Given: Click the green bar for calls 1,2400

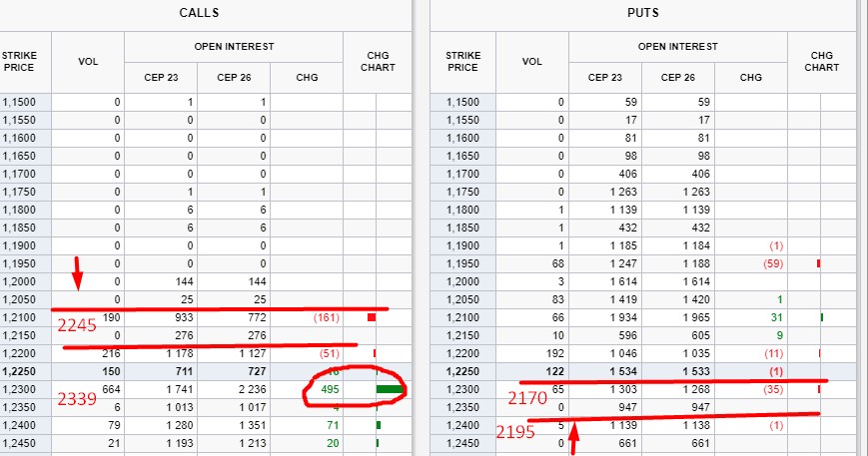Looking at the screenshot, I should (x=379, y=425).
